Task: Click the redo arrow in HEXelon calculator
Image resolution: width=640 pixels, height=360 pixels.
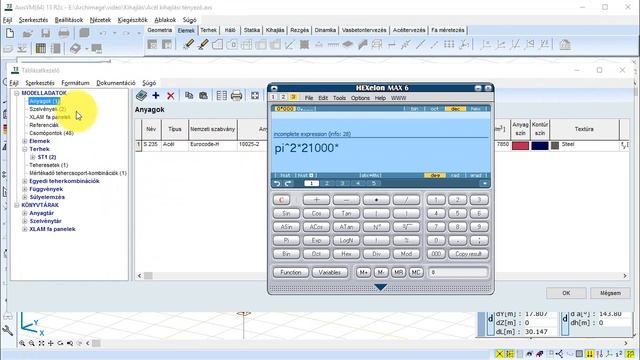Action: [x=288, y=184]
